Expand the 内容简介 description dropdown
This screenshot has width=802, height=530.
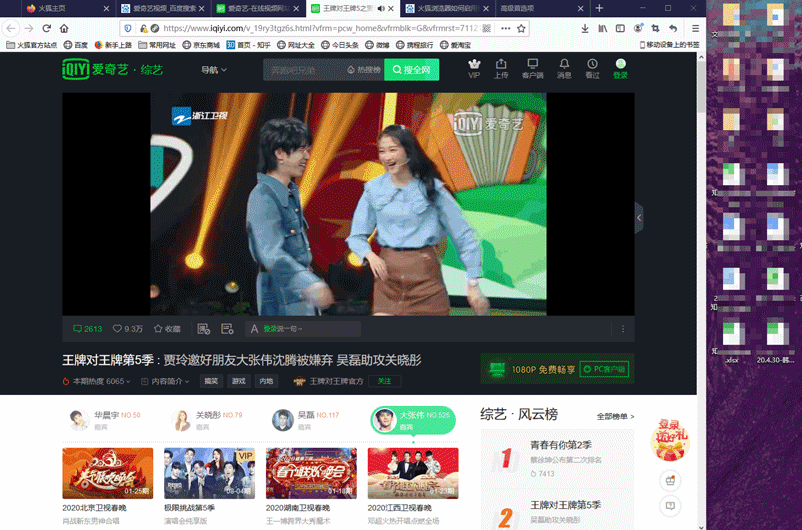165,381
